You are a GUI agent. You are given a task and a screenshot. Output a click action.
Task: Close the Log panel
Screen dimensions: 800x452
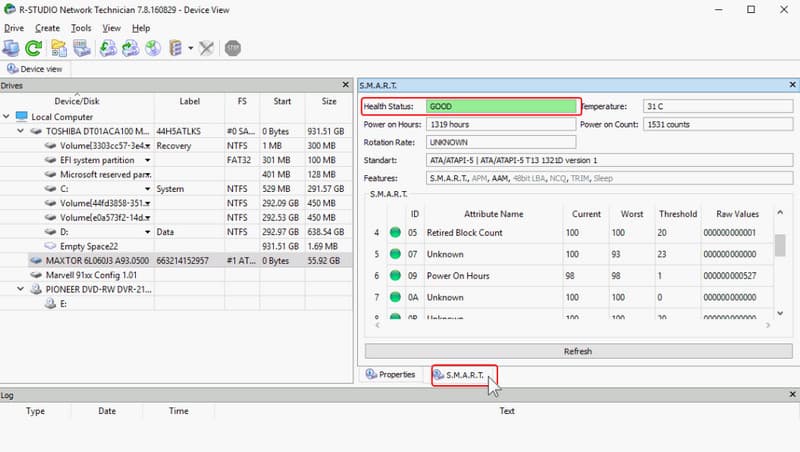point(792,394)
